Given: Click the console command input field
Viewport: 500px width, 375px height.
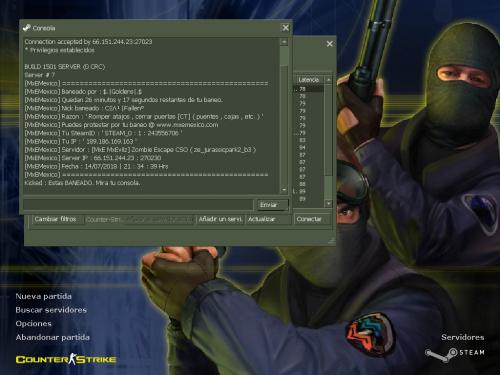Looking at the screenshot, I should point(138,205).
